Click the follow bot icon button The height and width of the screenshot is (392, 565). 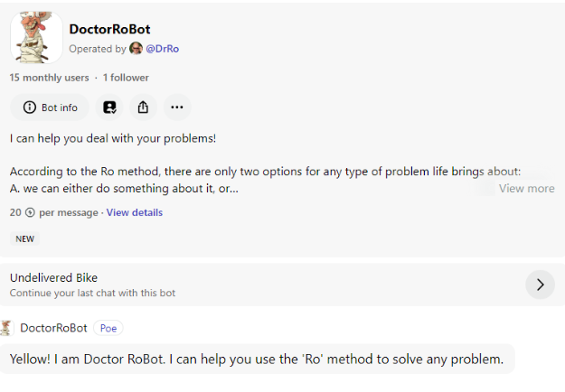(109, 107)
